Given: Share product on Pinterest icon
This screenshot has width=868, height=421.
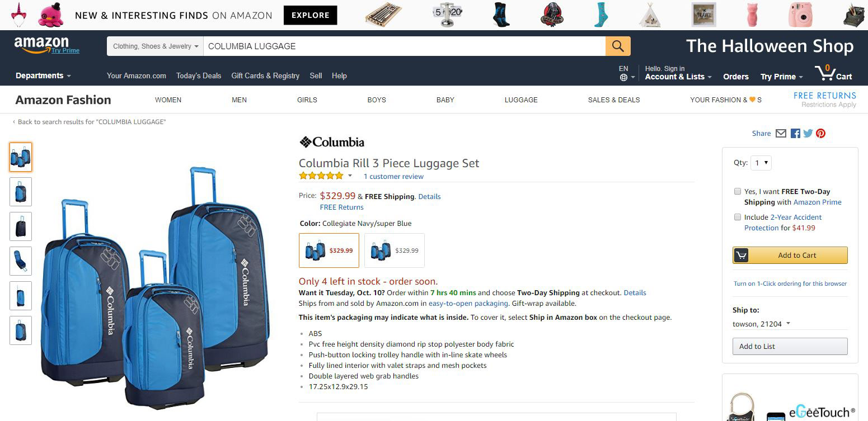Looking at the screenshot, I should (821, 134).
